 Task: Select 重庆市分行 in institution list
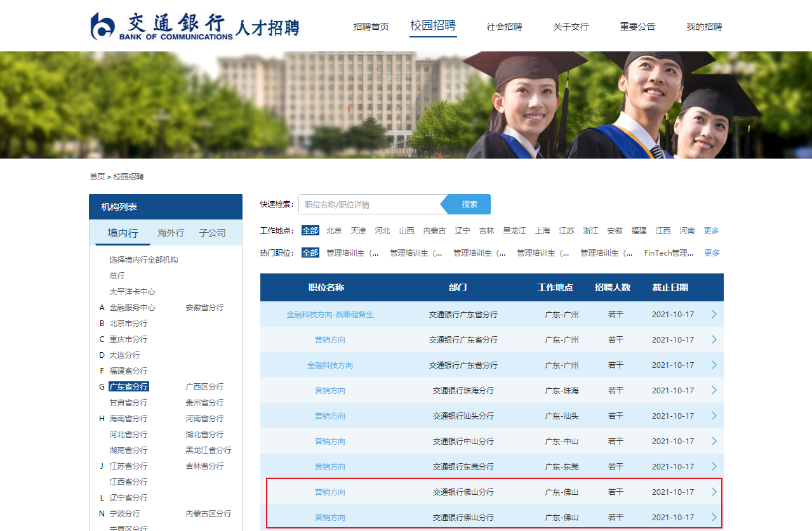[x=128, y=339]
